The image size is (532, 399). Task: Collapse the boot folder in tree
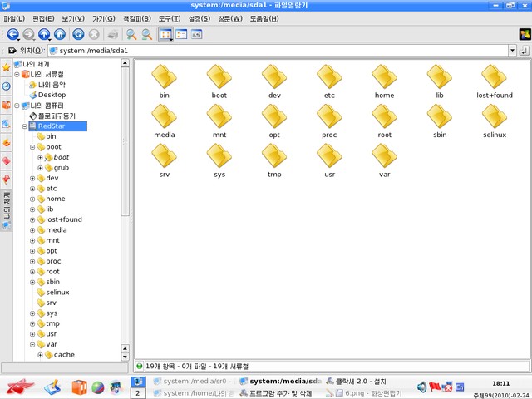pyautogui.click(x=32, y=147)
